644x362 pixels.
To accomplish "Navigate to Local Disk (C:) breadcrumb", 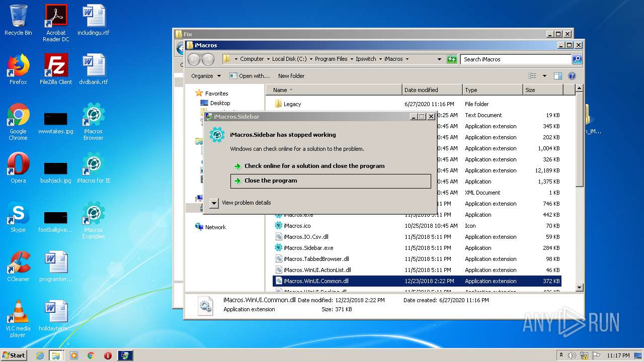I will [289, 59].
